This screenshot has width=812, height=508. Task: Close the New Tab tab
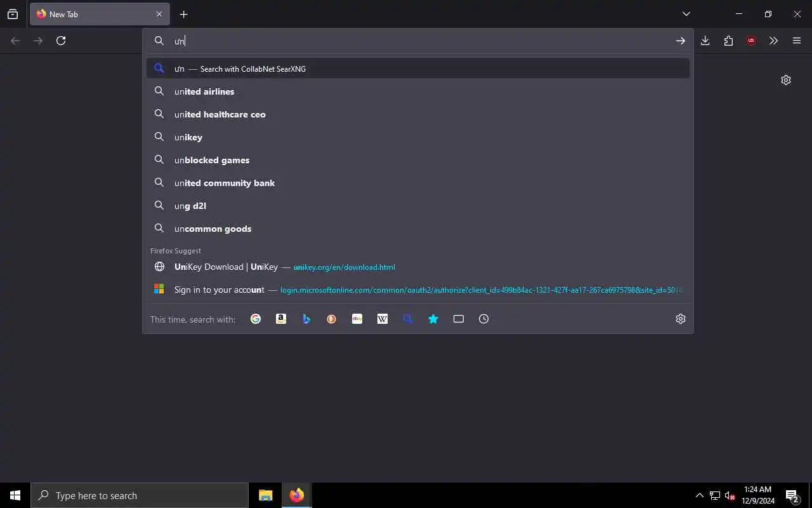pyautogui.click(x=159, y=14)
